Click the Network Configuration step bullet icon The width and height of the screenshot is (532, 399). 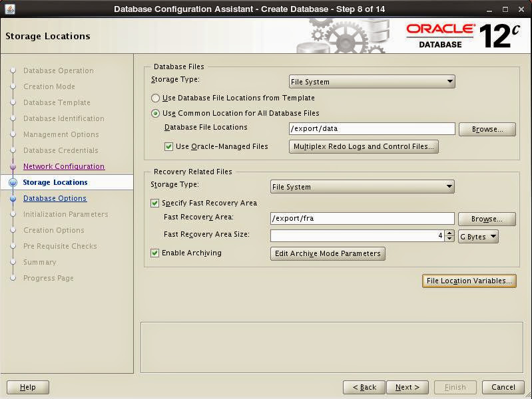coord(13,166)
